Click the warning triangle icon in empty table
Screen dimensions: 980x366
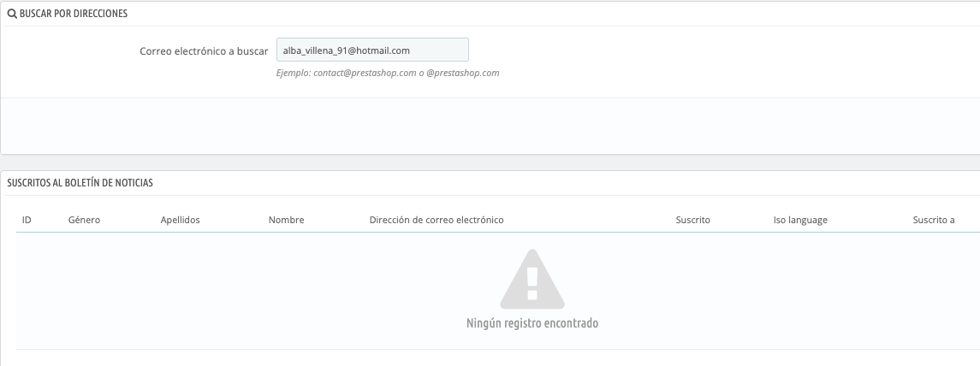[532, 279]
